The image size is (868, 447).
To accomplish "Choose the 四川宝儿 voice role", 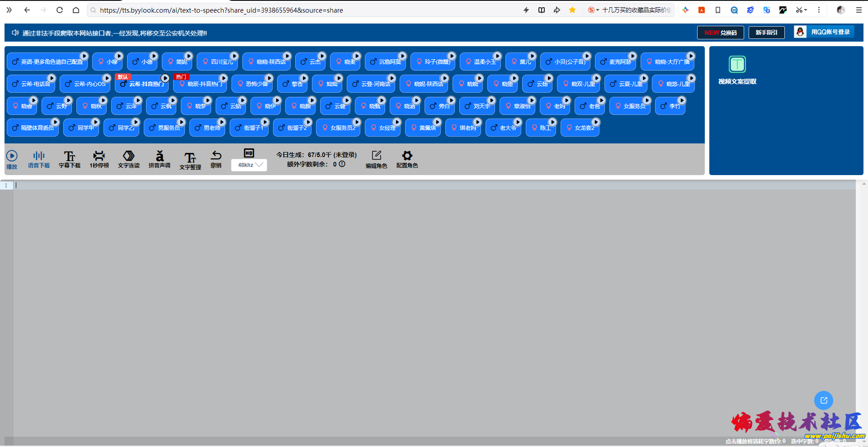I will point(217,62).
